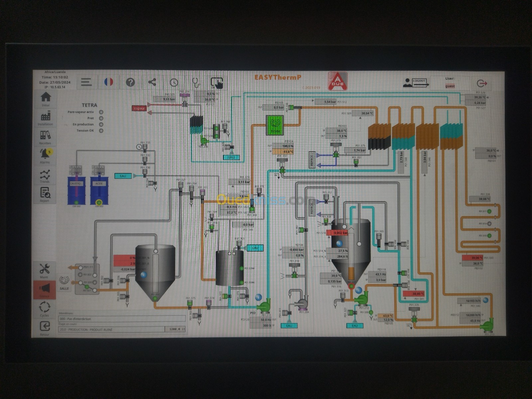Click the share/network icon in the toolbar
The image size is (532, 399).
coord(152,82)
